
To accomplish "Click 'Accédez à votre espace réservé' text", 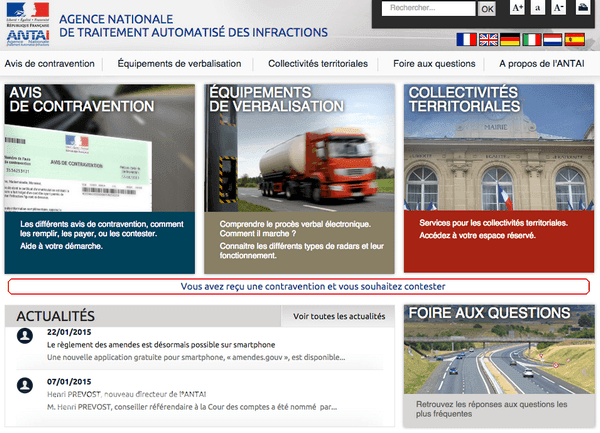I will (x=477, y=235).
